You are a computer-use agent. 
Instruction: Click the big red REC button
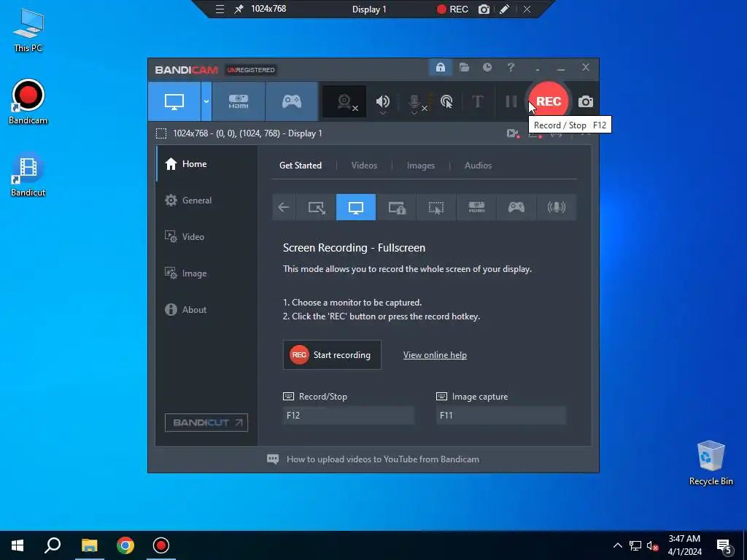549,101
